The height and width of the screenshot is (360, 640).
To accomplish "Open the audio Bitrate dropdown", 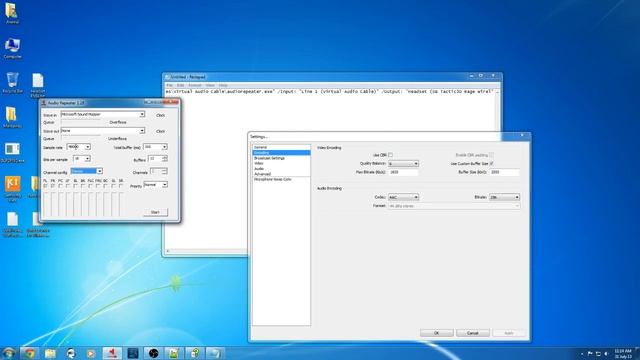I will [x=504, y=197].
